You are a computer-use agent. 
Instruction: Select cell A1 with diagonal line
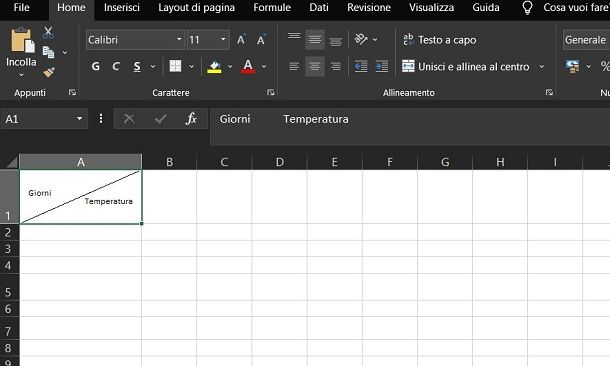click(x=81, y=197)
